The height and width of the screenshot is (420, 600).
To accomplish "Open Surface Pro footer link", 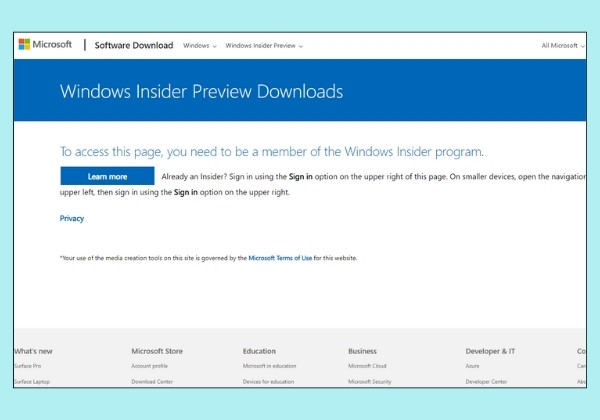I will click(28, 366).
